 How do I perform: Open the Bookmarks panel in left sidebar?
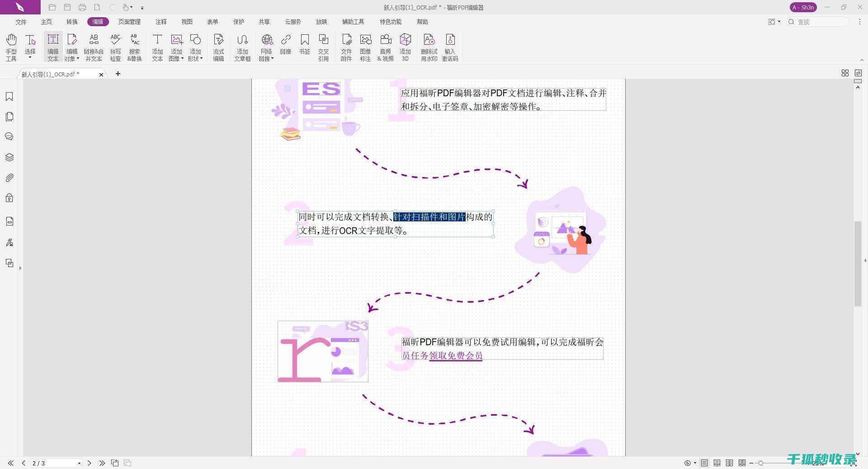tap(9, 96)
